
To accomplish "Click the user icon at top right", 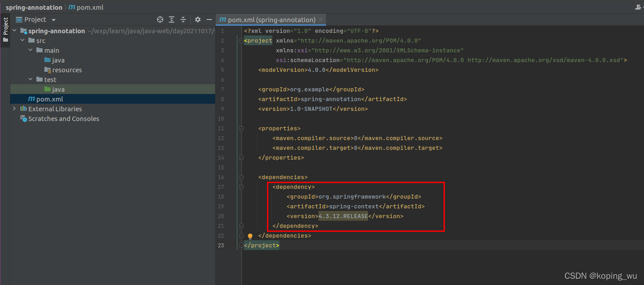I will click(x=639, y=7).
